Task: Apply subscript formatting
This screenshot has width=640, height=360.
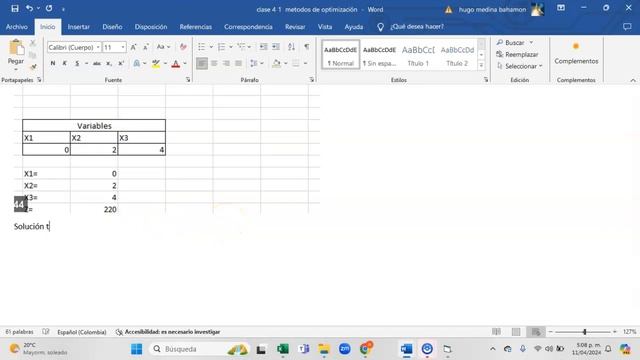Action: click(x=109, y=64)
